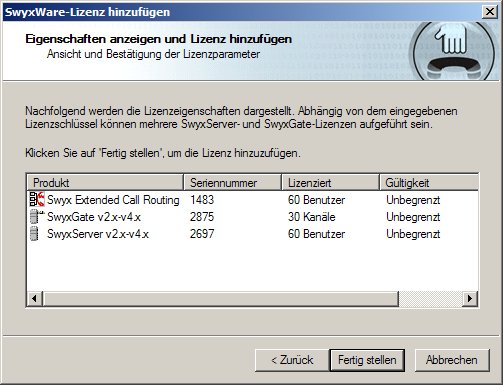Click the SwyxServer product icon
503x385 pixels.
click(x=34, y=234)
